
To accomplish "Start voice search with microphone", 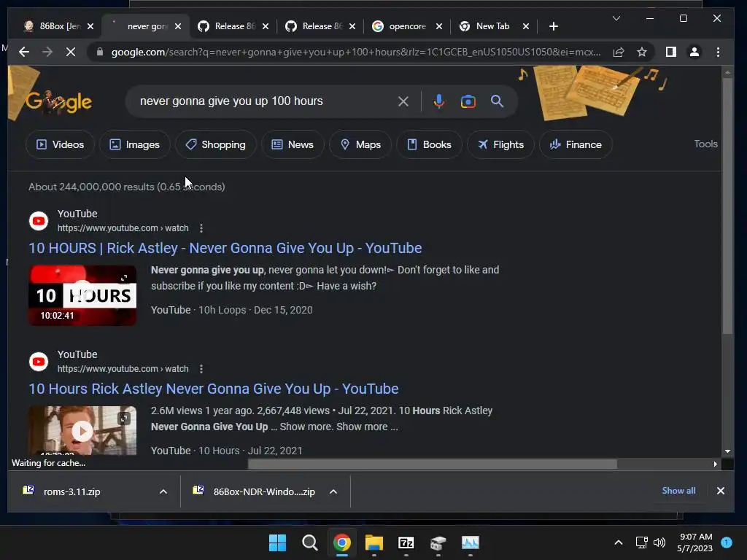I will pos(438,101).
